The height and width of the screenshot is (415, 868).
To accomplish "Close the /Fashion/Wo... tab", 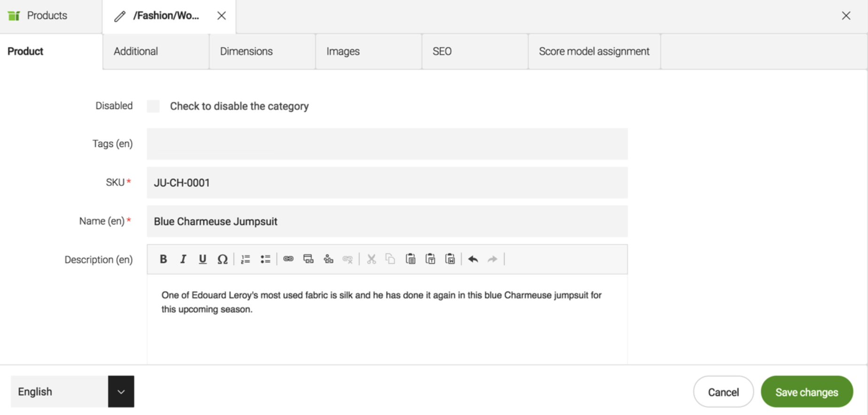I will pos(222,16).
